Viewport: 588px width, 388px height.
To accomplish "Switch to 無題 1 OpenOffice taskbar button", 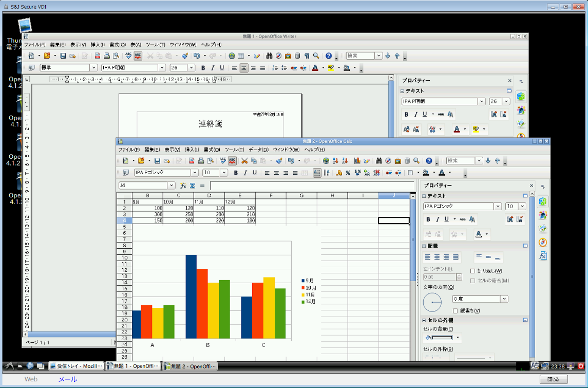I will click(133, 366).
